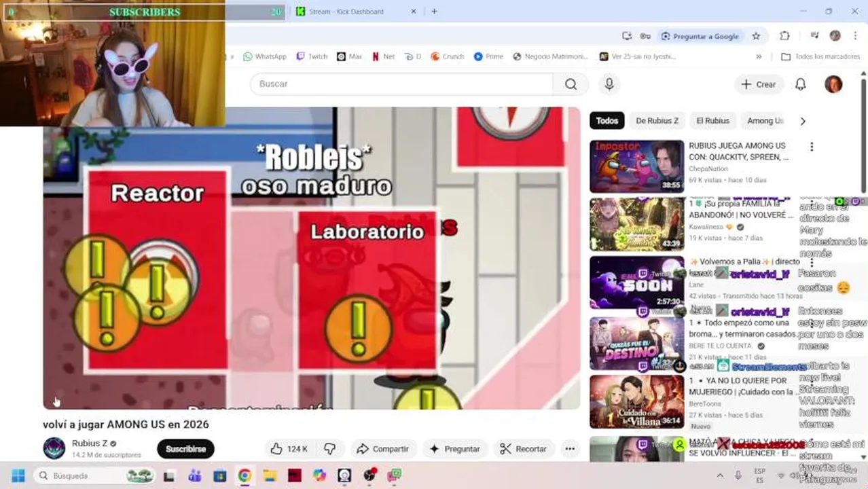Click the install app icon in address bar

[x=627, y=36]
